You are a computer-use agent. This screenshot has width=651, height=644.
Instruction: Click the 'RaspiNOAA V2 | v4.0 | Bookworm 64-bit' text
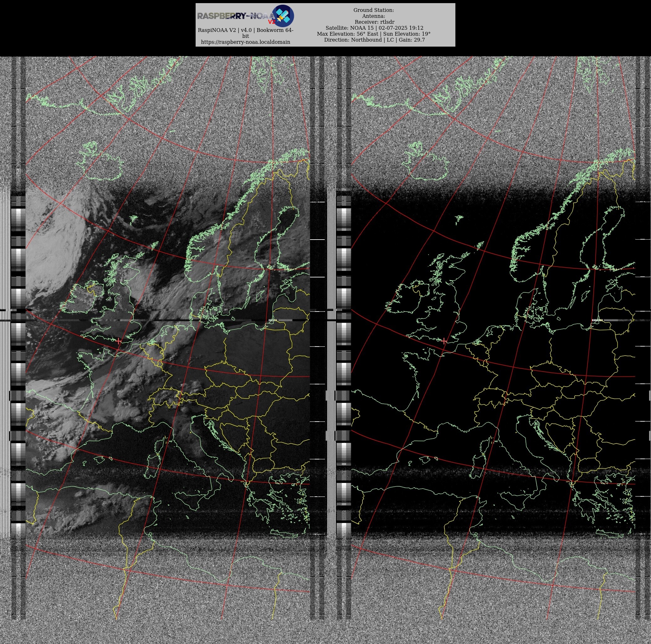(x=245, y=33)
